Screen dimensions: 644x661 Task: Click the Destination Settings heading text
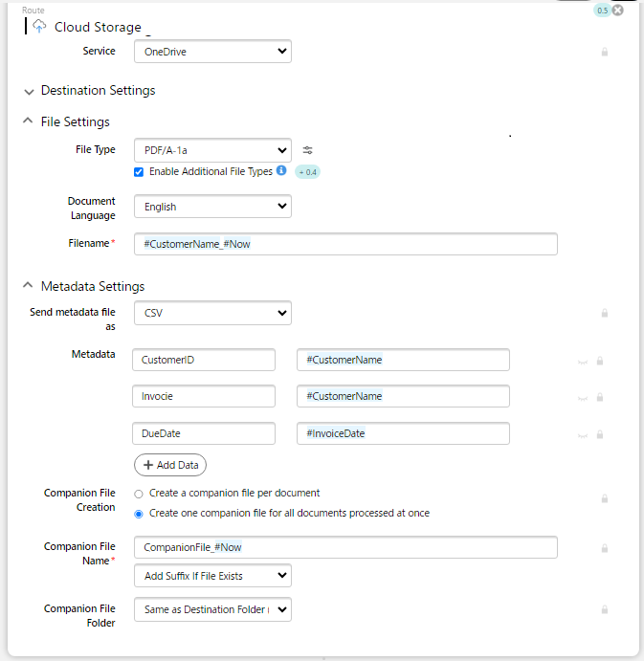click(98, 90)
